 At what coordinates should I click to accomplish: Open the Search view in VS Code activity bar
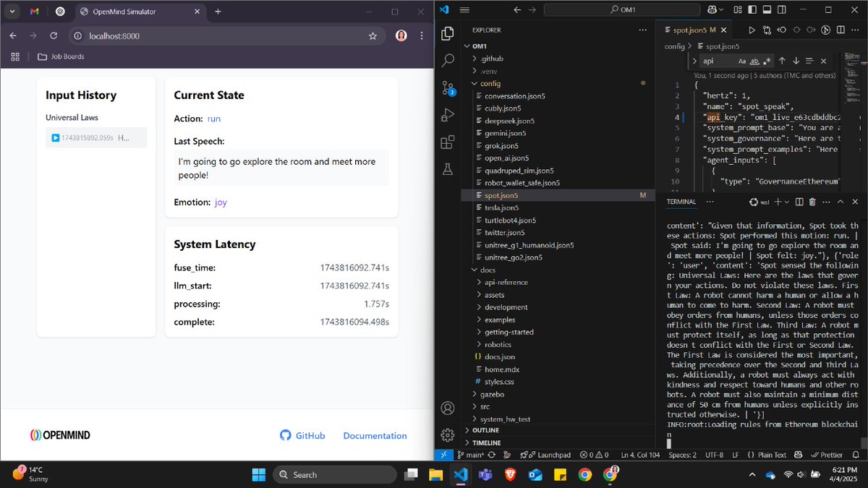click(x=448, y=61)
